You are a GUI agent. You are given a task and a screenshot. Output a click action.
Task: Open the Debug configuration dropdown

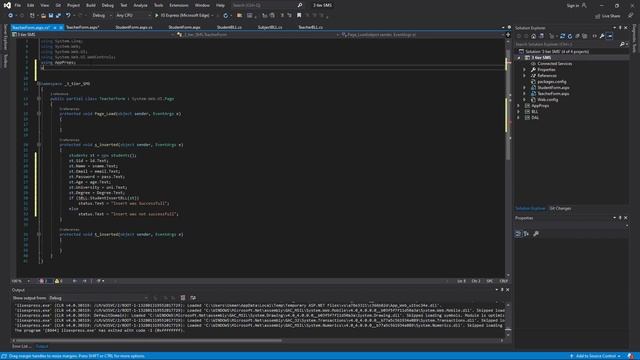pyautogui.click(x=102, y=16)
